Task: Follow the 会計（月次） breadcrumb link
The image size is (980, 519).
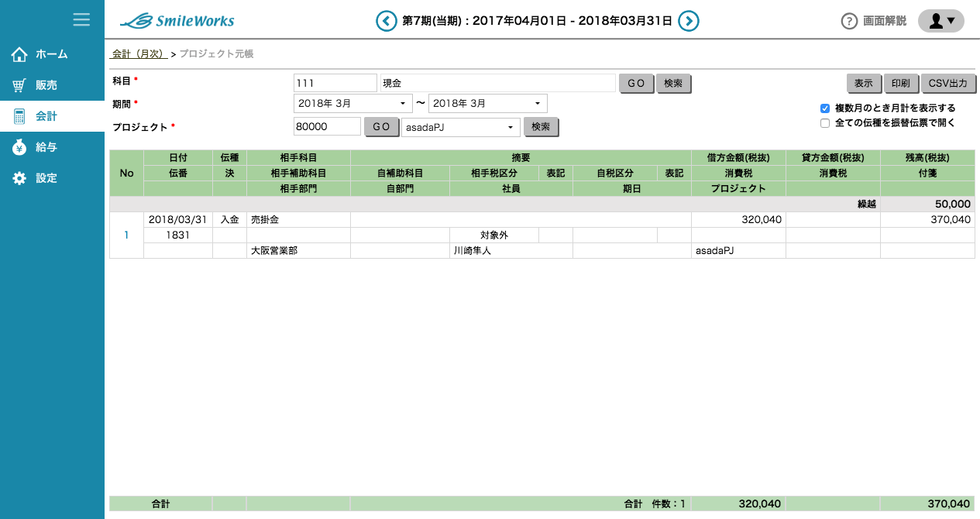Action: click(139, 54)
